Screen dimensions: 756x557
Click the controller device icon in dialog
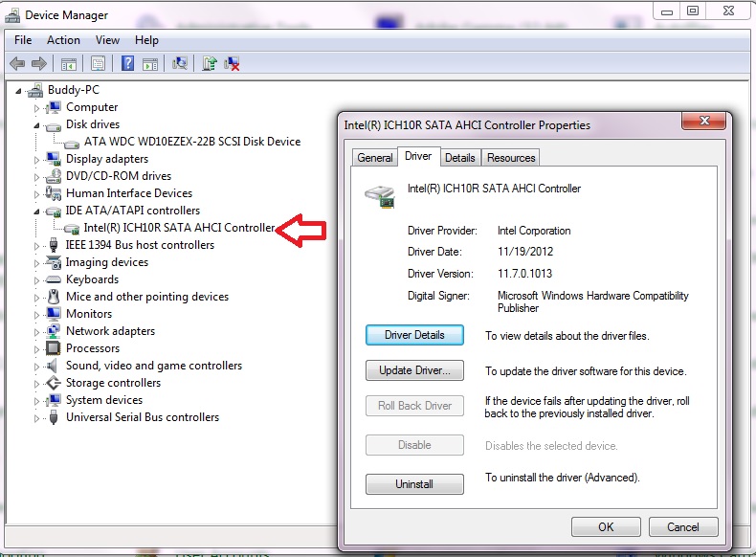pyautogui.click(x=380, y=196)
